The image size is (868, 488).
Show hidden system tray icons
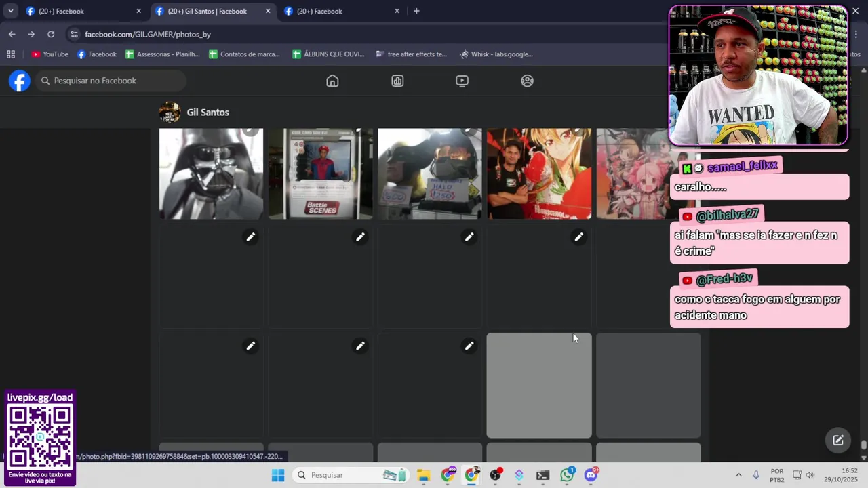[x=738, y=475]
